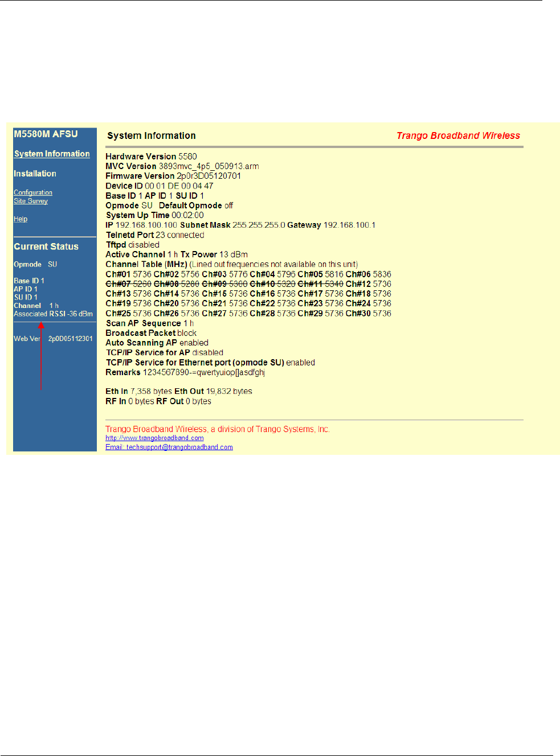The height and width of the screenshot is (756, 560).
Task: Open the System Information link
Action: click(52, 154)
